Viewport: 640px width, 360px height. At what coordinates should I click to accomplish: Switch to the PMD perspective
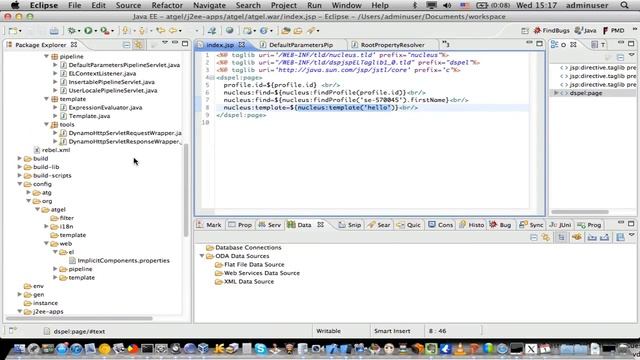(x=613, y=31)
